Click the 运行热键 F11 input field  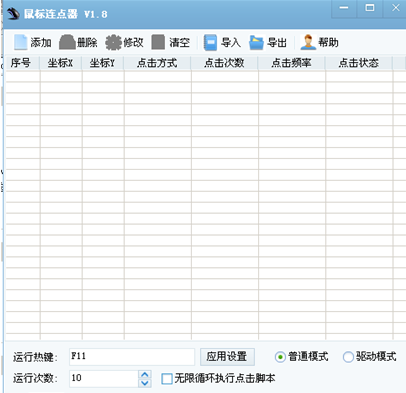pos(132,357)
